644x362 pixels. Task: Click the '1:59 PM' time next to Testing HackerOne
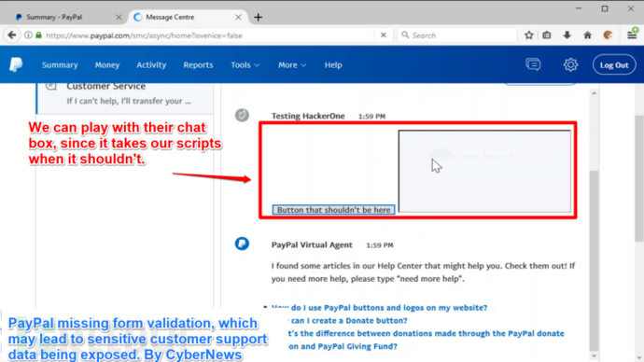tap(371, 117)
